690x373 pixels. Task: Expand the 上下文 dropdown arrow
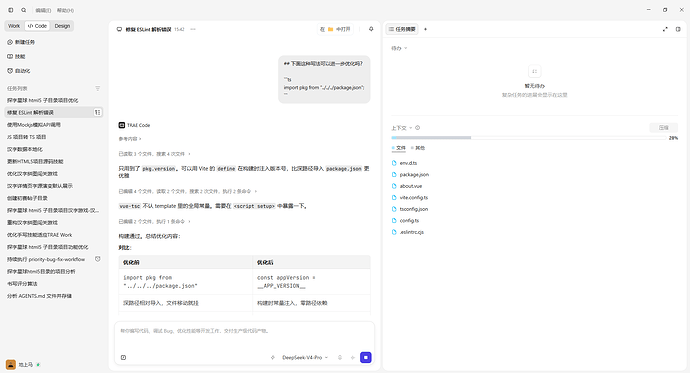point(411,128)
